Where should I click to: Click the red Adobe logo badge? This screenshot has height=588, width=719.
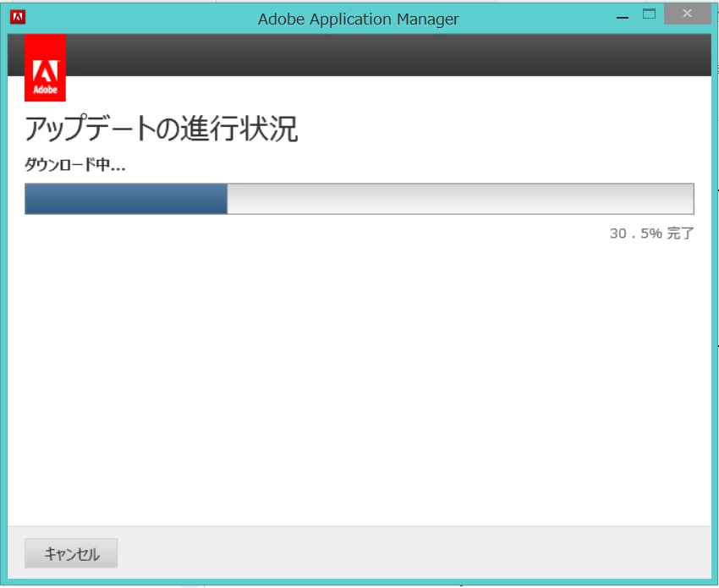tap(45, 68)
